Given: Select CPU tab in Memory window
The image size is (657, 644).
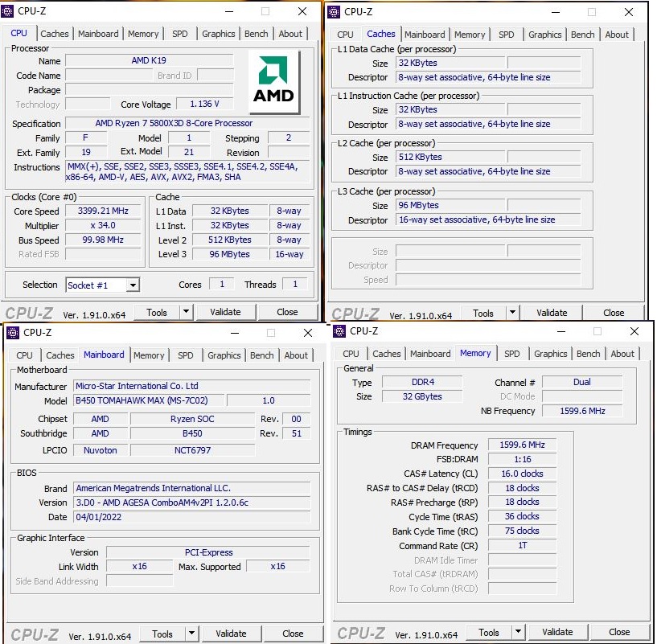Looking at the screenshot, I should tap(351, 354).
